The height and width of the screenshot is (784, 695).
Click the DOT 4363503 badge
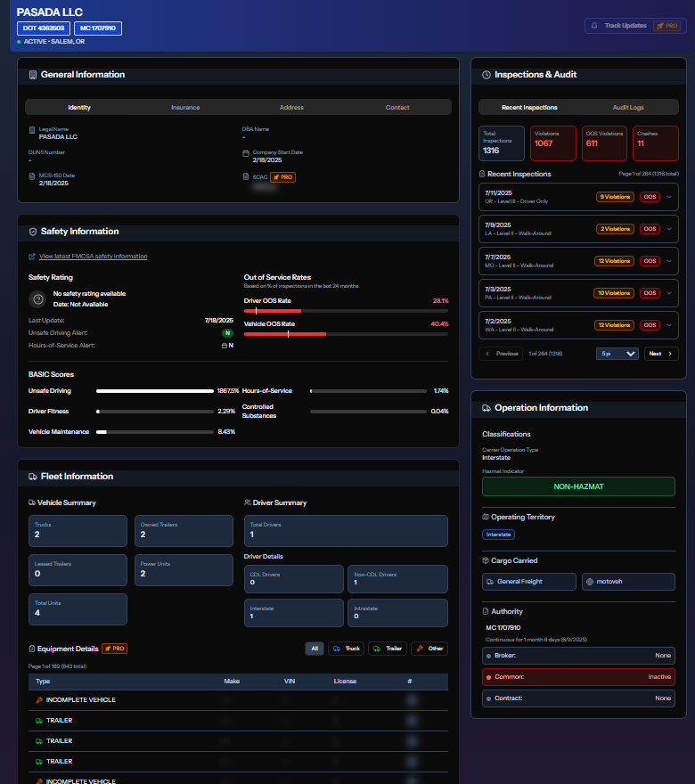44,28
